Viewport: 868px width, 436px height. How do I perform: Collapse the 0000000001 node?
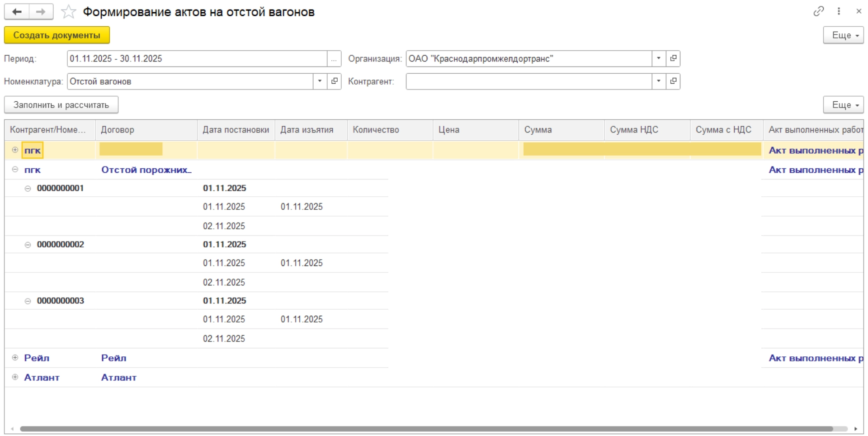pos(28,189)
